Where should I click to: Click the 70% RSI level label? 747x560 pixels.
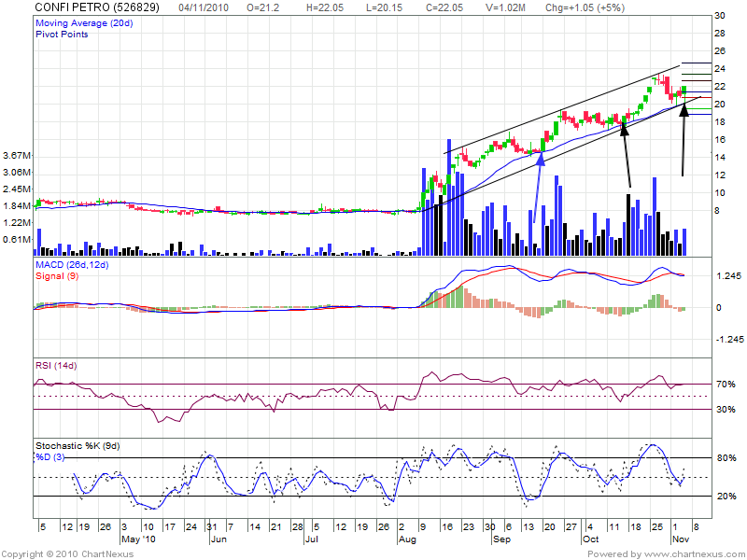click(x=725, y=385)
